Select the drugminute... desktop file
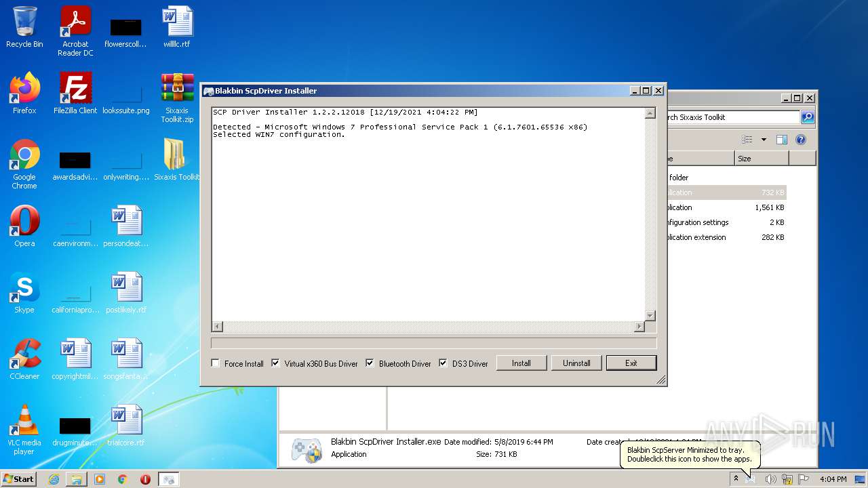The width and height of the screenshot is (868, 488). pyautogui.click(x=75, y=430)
